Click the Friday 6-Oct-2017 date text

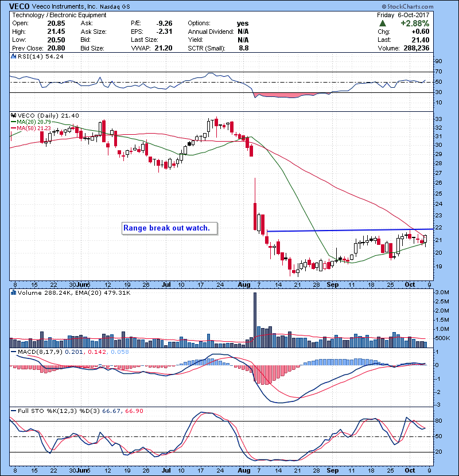[x=403, y=15]
